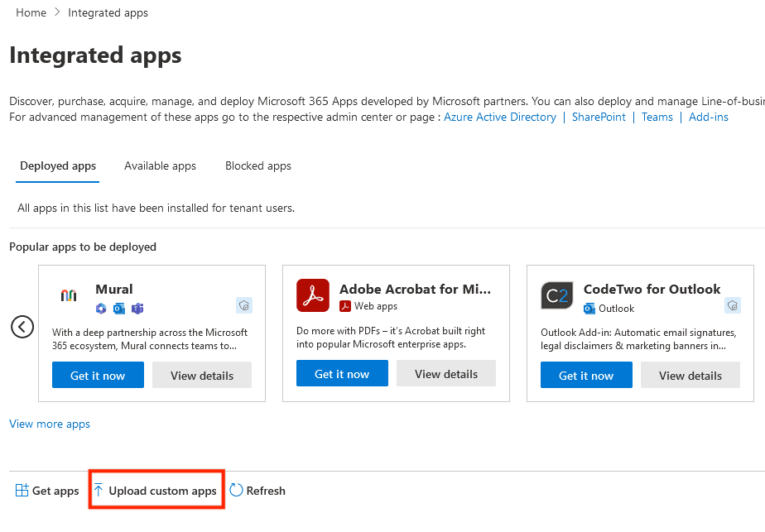Click the Outlook icon under Mural title
Image resolution: width=765 pixels, height=532 pixels.
coord(119,308)
